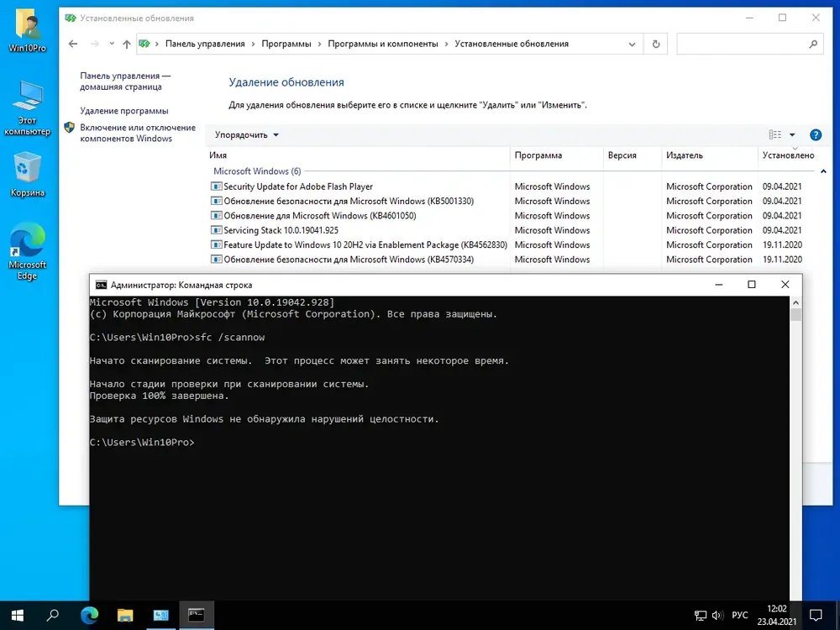Image resolution: width=840 pixels, height=630 pixels.
Task: Click the Windows Start button
Action: click(x=17, y=615)
